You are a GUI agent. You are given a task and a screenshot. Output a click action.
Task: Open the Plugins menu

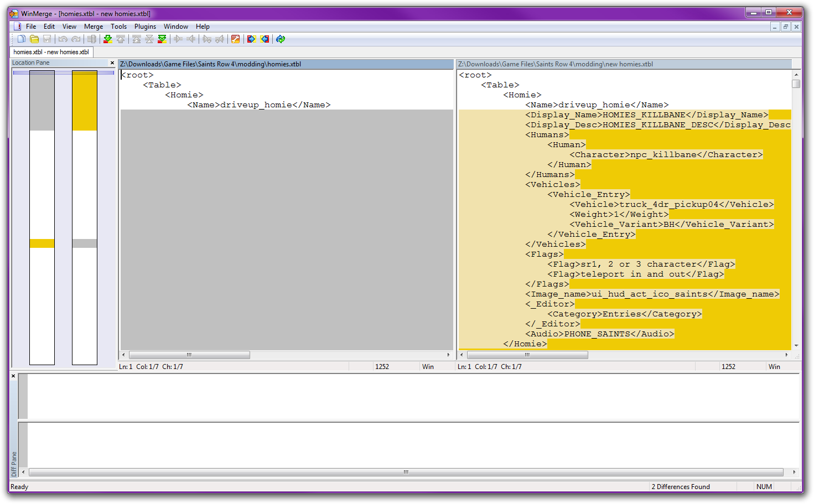[x=145, y=27]
